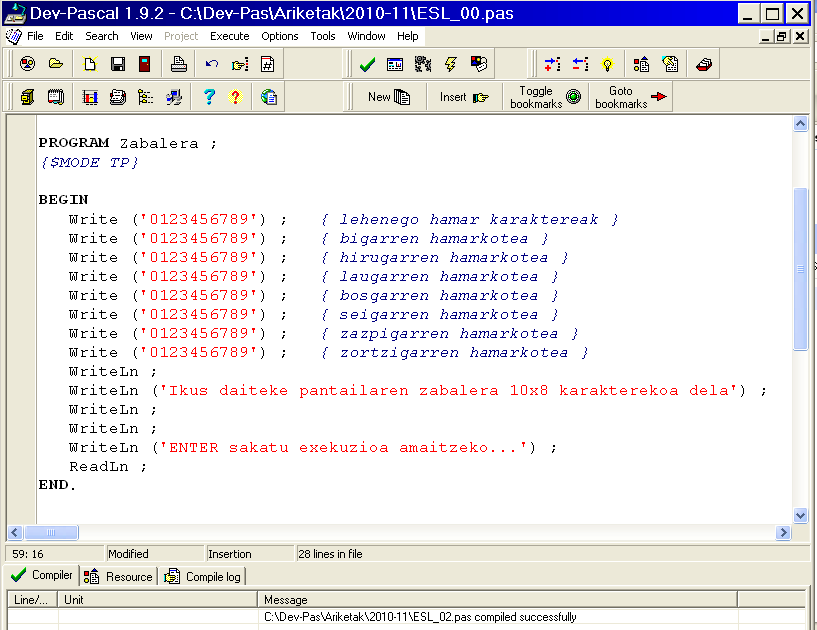
Task: Click the resource file toolbar icon
Action: point(641,64)
